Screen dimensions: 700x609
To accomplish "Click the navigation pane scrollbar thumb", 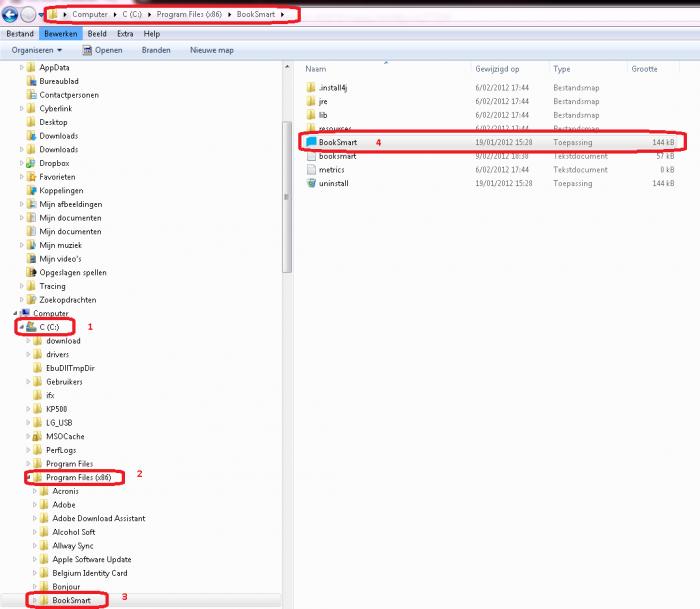I will (x=287, y=197).
